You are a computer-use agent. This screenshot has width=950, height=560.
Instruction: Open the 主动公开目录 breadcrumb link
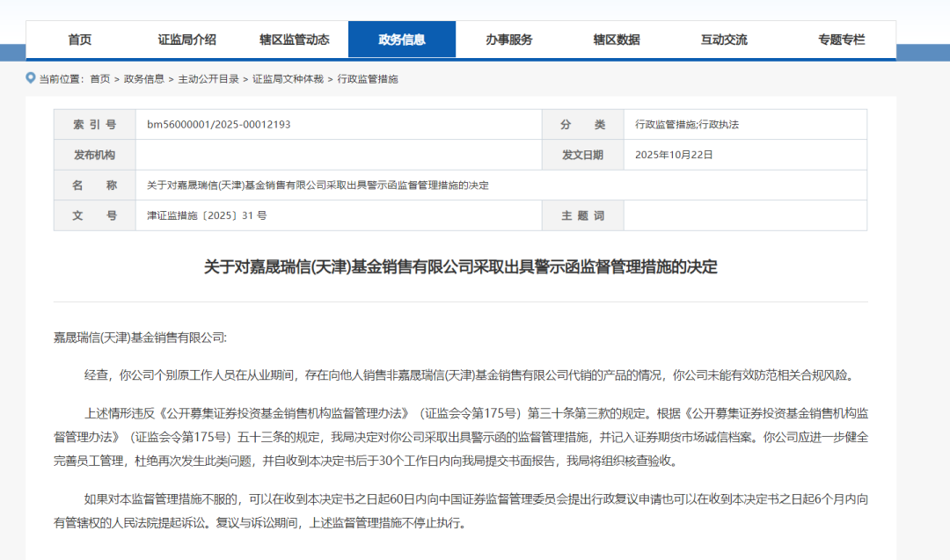[208, 79]
